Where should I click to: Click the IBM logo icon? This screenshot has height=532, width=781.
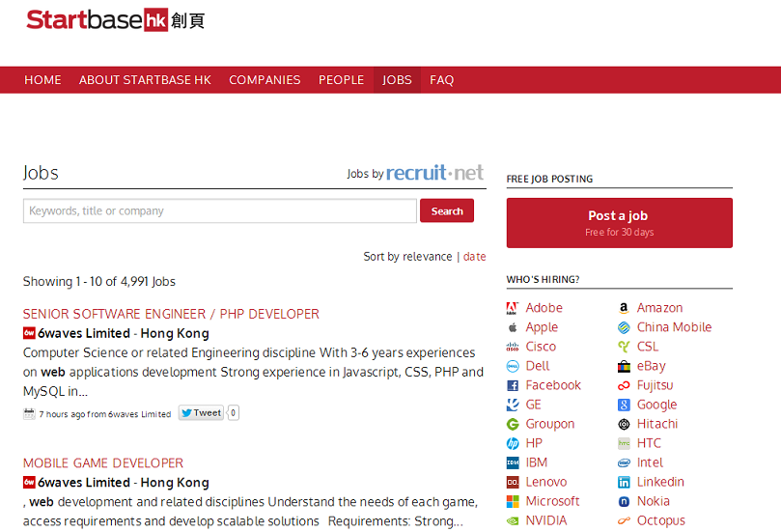pyautogui.click(x=512, y=462)
